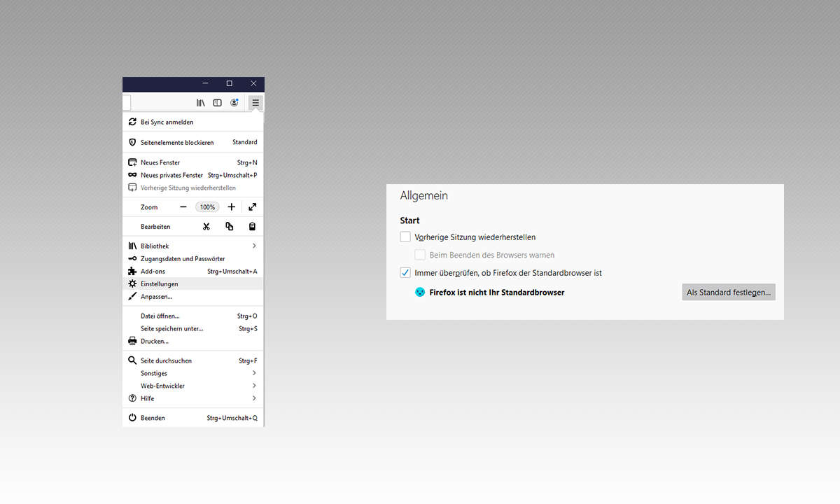
Task: Copy with the copy icon
Action: tap(229, 227)
